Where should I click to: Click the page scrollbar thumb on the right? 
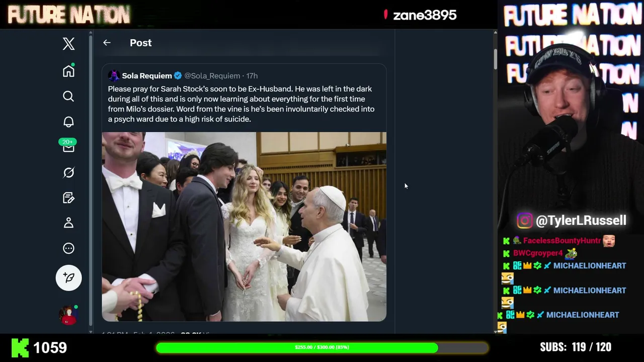(x=495, y=59)
